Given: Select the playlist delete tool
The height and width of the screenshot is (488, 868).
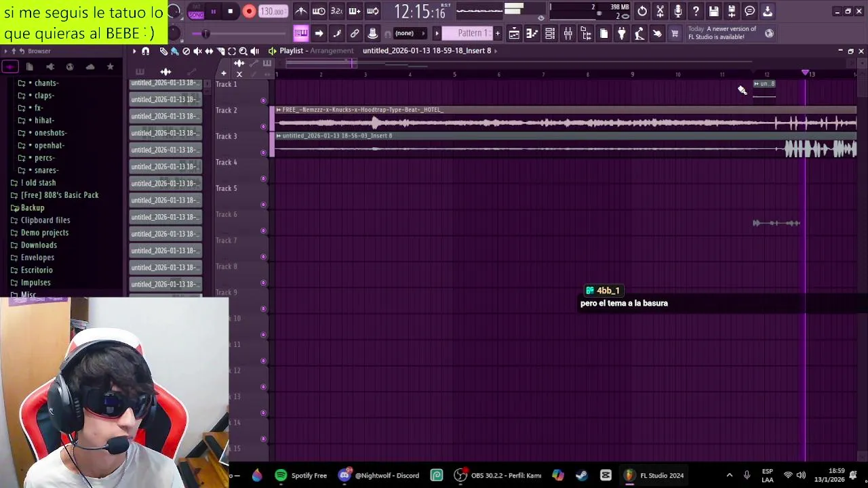Looking at the screenshot, I should tap(186, 51).
